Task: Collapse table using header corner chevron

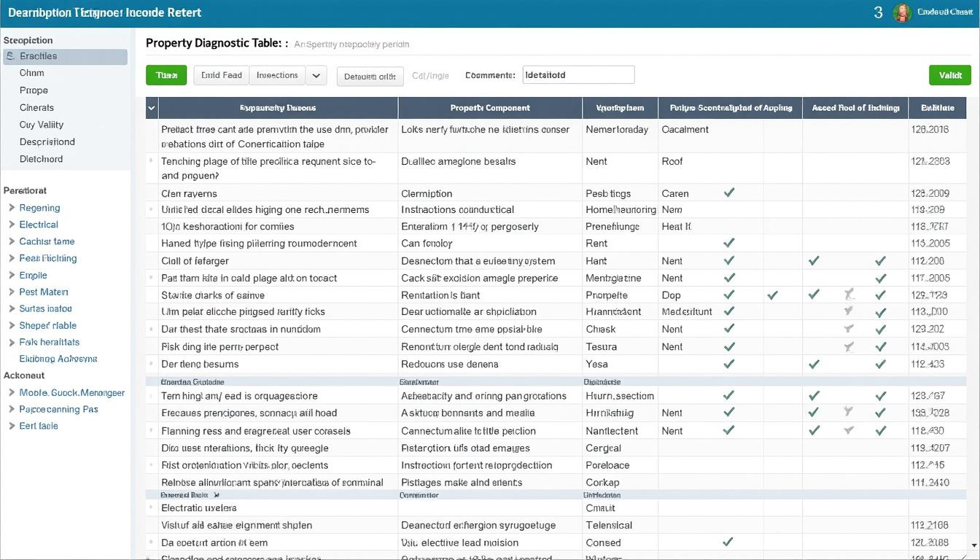Action: 152,108
